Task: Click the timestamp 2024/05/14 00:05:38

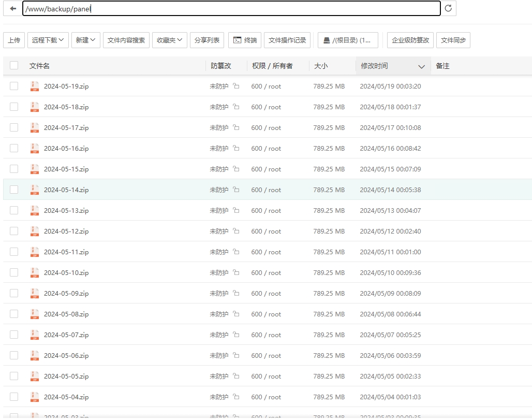Action: [x=390, y=190]
